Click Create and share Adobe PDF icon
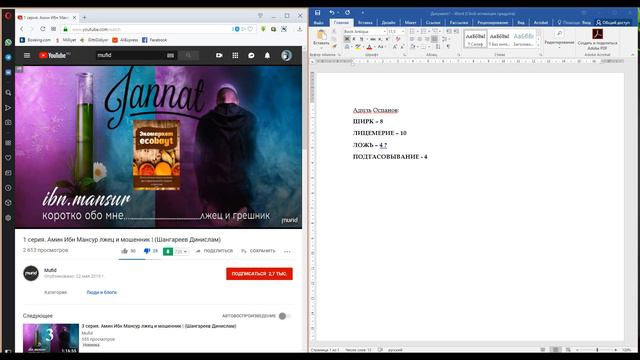The height and width of the screenshot is (360, 640). [598, 34]
